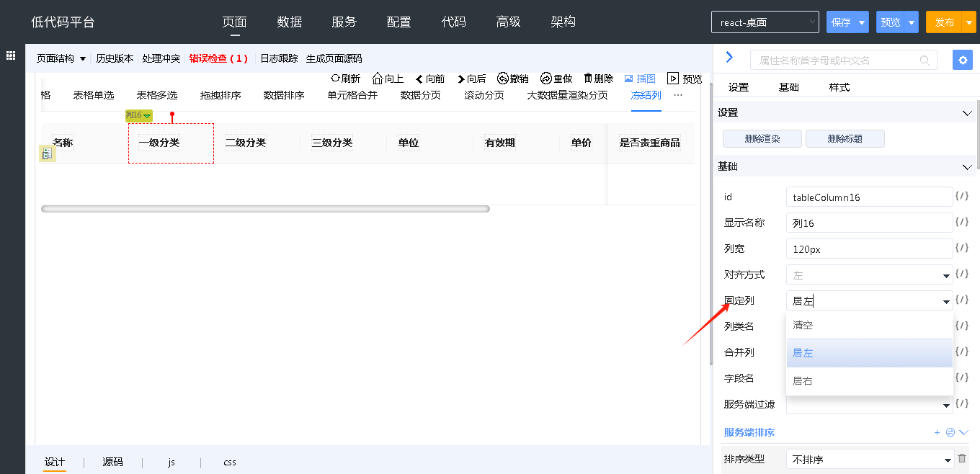The width and height of the screenshot is (980, 474).
Task: Open the 服务 top menu
Action: click(x=344, y=22)
